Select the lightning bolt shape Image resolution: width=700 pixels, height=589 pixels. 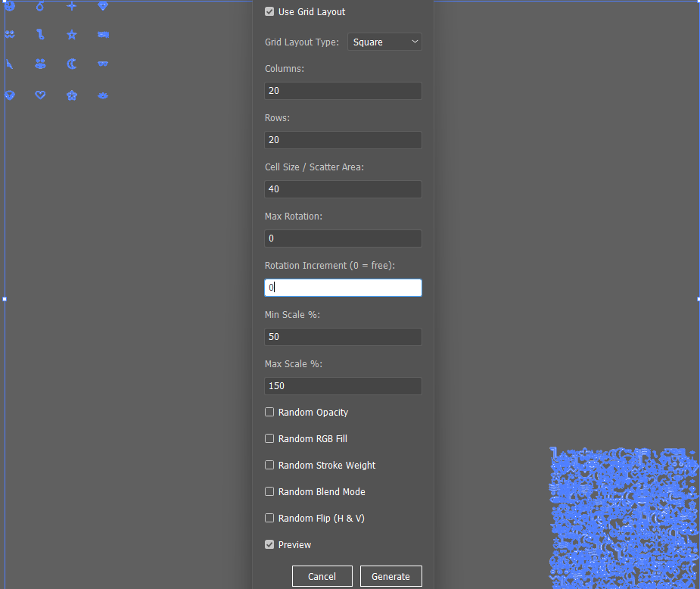(x=9, y=64)
